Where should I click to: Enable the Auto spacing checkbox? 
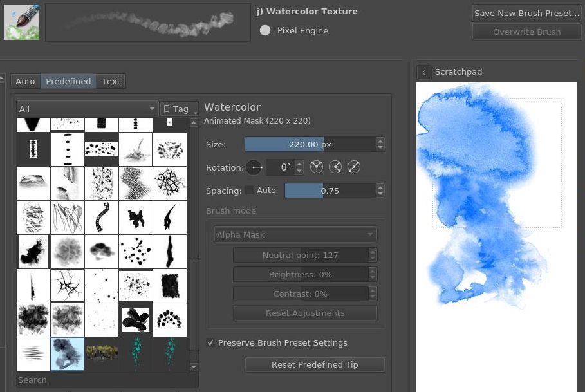[249, 191]
